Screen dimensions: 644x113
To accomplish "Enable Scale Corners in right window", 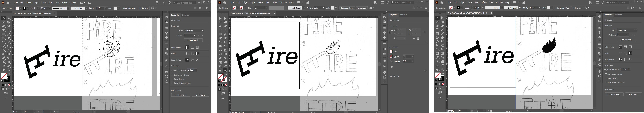I will point(606,78).
